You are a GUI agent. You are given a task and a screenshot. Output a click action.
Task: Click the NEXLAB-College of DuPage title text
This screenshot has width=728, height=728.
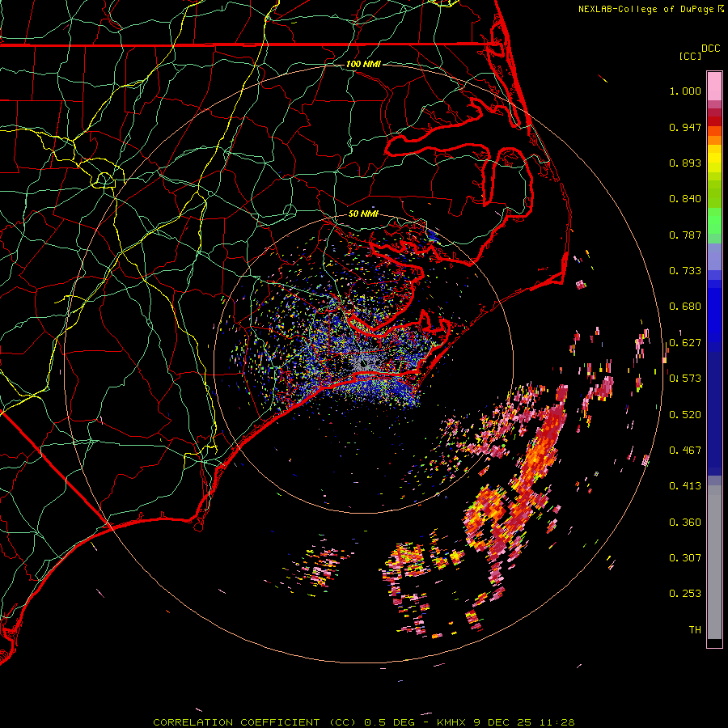click(x=645, y=9)
